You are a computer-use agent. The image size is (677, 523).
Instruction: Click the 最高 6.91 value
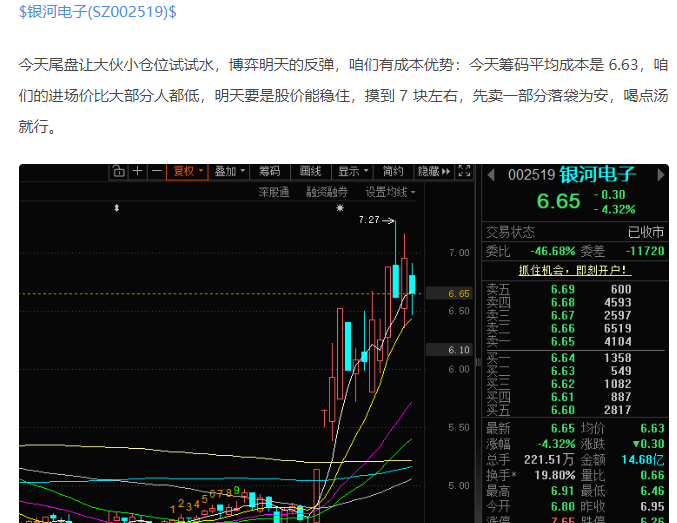[x=563, y=491]
